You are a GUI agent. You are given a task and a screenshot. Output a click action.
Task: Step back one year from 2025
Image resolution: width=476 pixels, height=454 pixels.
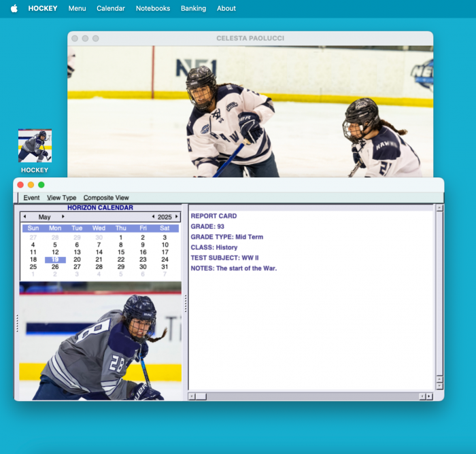point(153,217)
